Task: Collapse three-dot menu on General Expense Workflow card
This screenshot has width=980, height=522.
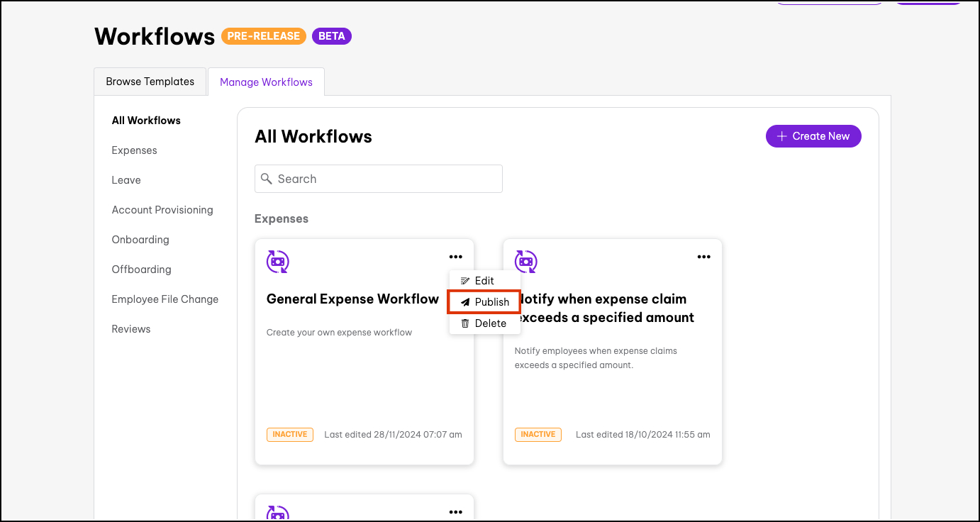Action: pos(455,257)
